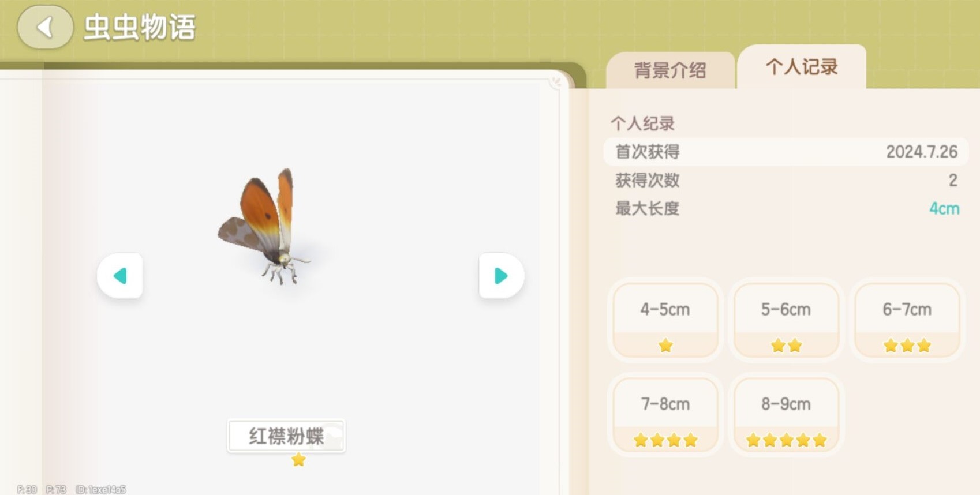Click the butterfly model preview
Image resolution: width=980 pixels, height=495 pixels.
[264, 226]
